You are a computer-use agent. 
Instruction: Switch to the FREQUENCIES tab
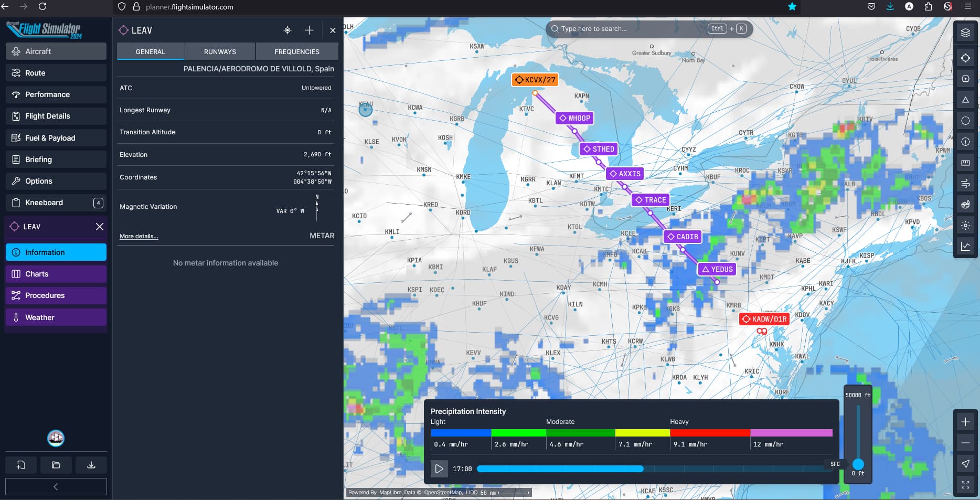[x=296, y=51]
